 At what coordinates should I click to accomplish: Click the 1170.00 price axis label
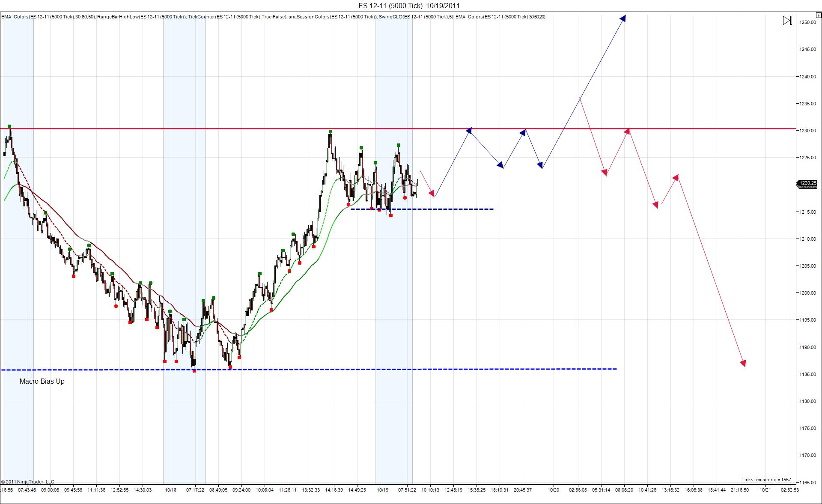pos(807,455)
